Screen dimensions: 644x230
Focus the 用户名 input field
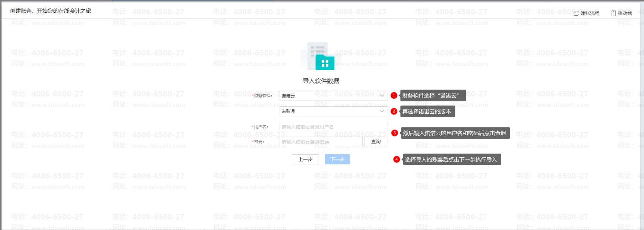333,127
